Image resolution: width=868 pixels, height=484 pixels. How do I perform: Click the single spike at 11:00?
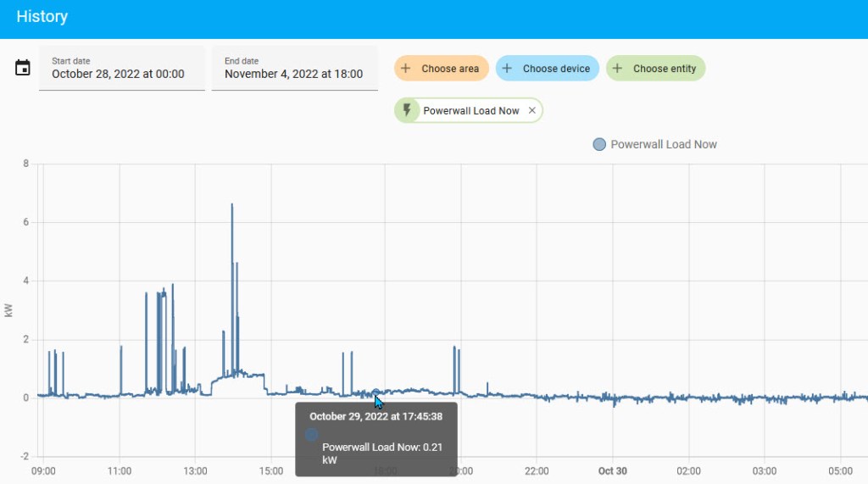[x=121, y=348]
